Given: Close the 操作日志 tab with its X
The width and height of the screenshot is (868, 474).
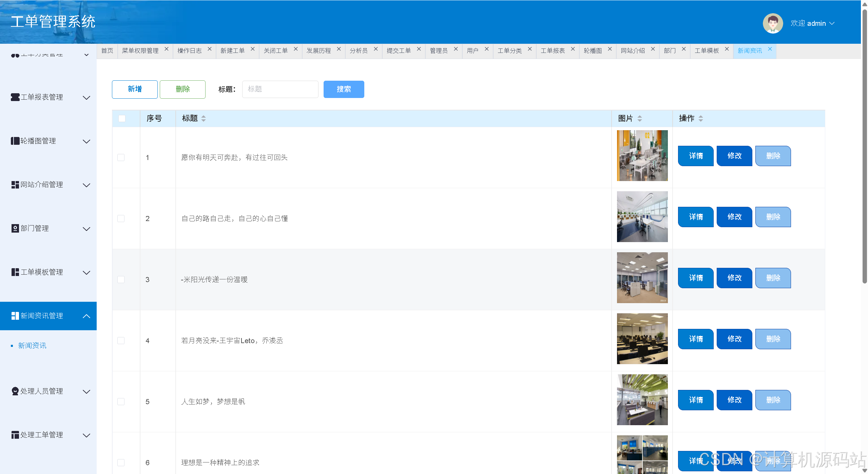Looking at the screenshot, I should pyautogui.click(x=210, y=49).
